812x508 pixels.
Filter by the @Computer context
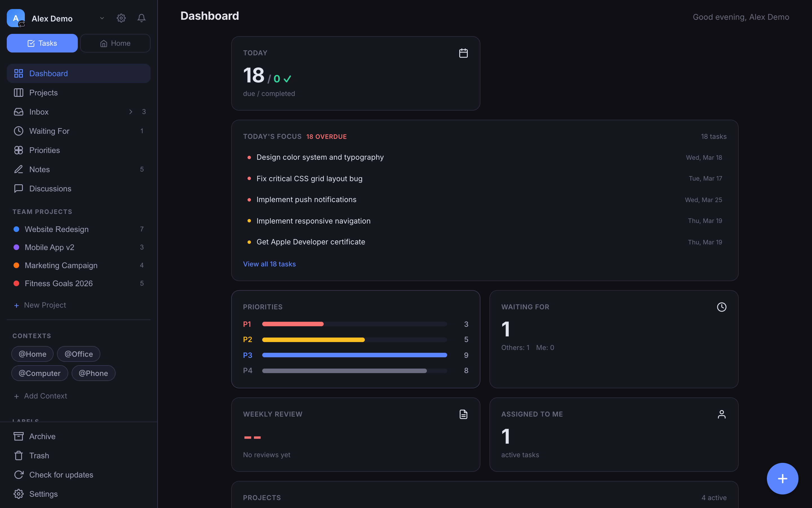pyautogui.click(x=39, y=373)
